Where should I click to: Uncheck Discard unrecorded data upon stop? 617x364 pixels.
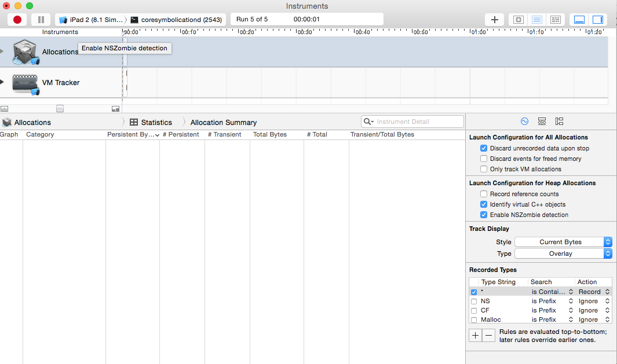click(484, 148)
